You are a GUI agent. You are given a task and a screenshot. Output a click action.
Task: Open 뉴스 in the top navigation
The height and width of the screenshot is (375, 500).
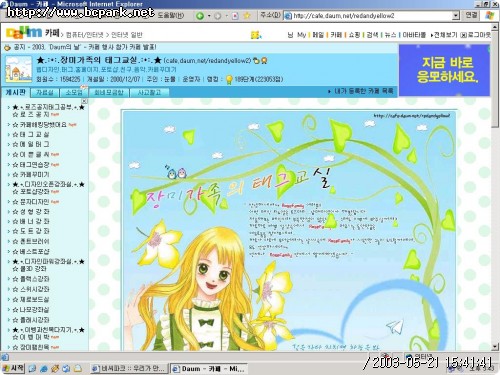point(390,35)
